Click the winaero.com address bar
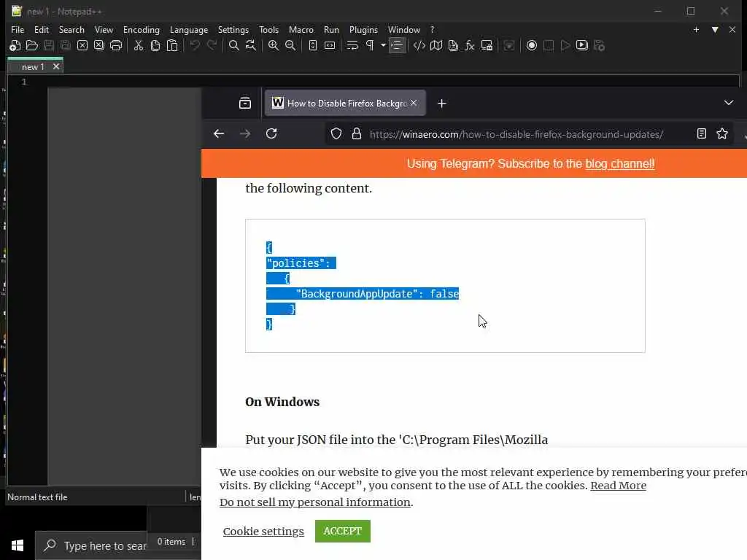This screenshot has height=560, width=747. point(516,134)
